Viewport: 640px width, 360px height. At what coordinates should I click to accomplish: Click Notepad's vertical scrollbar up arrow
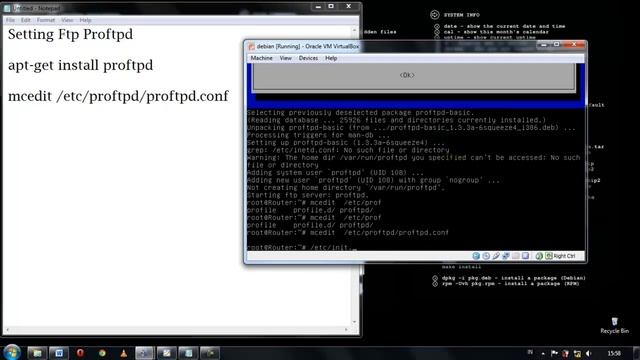(x=354, y=30)
